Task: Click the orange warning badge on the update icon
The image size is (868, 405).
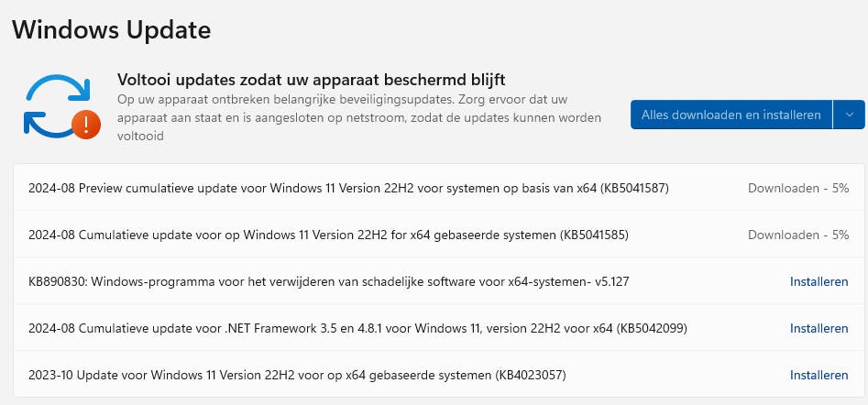Action: pos(86,123)
